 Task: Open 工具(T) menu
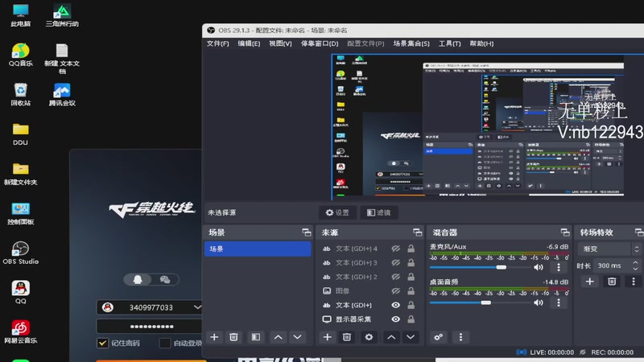click(x=450, y=43)
